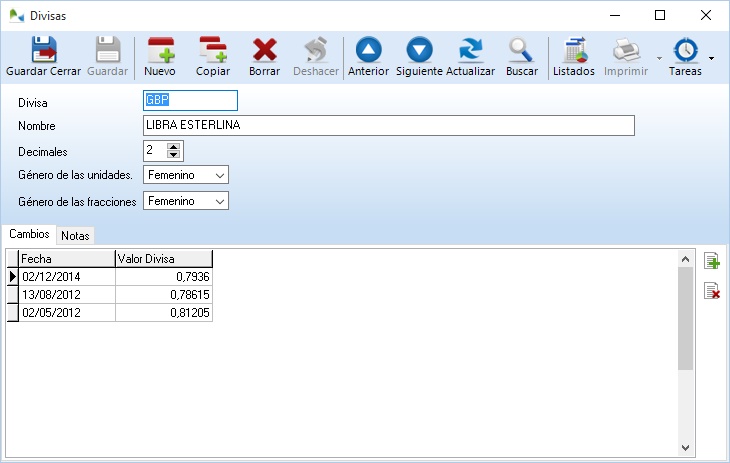Click the grid scrollbar up arrow
This screenshot has width=730, height=463.
(685, 259)
